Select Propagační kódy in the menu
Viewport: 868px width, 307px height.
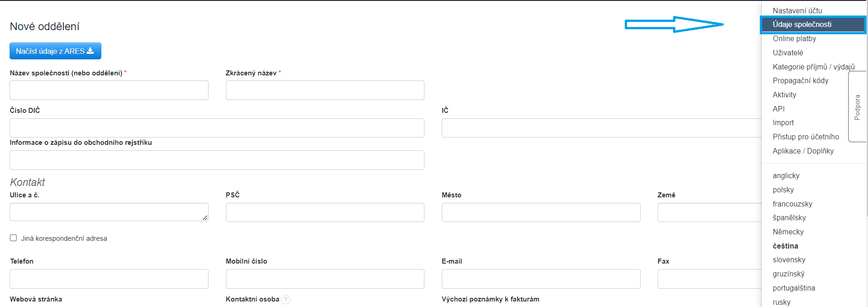click(800, 81)
